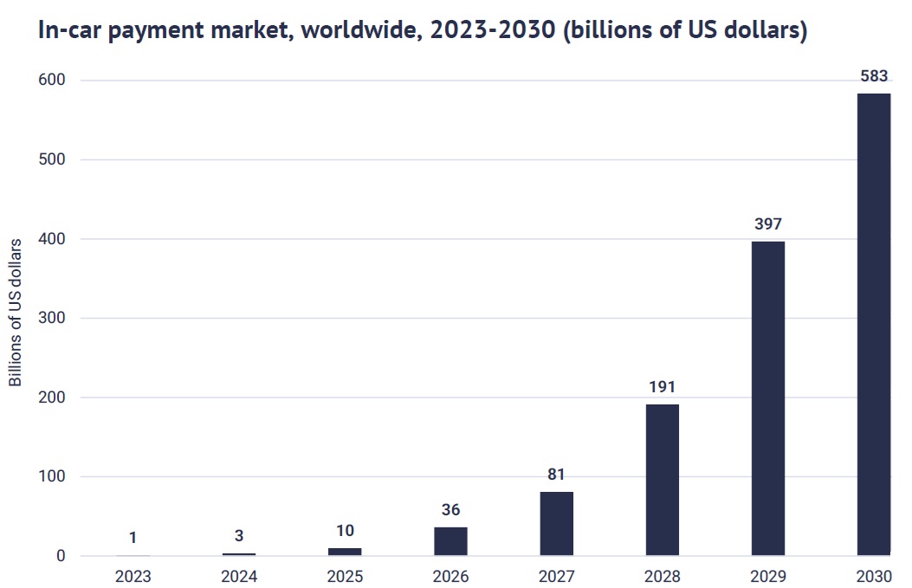Select the 81 data label
Screen dimensions: 912x588
[556, 475]
